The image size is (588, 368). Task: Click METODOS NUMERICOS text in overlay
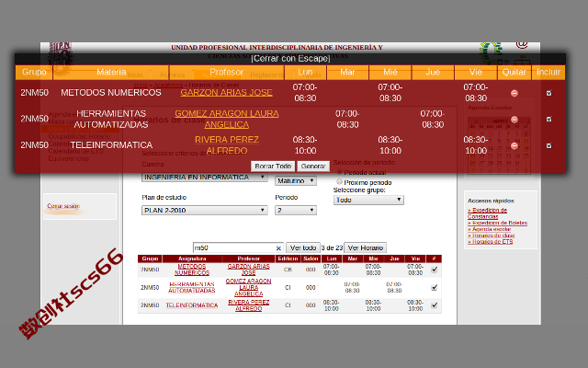(x=111, y=93)
